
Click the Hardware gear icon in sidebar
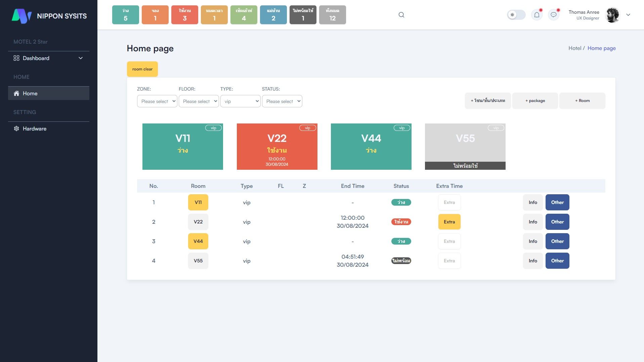pos(16,128)
